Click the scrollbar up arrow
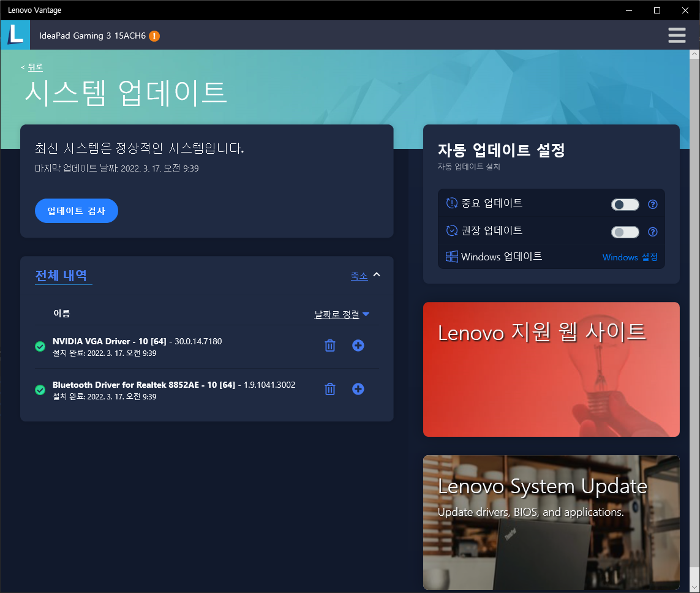Screen dimensions: 700x593 pyautogui.click(x=694, y=55)
